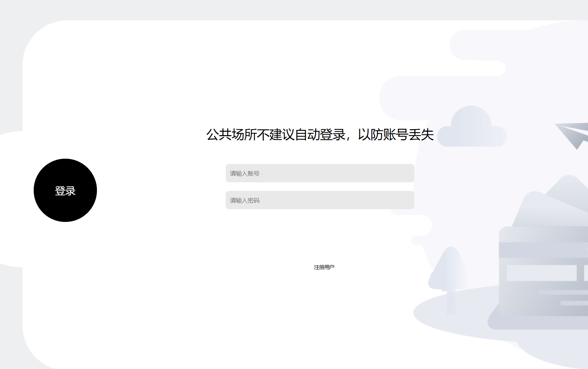588x369 pixels.
Task: Click the heading 公共场所不建议自动登录，以防账号丢失
Action: (320, 135)
